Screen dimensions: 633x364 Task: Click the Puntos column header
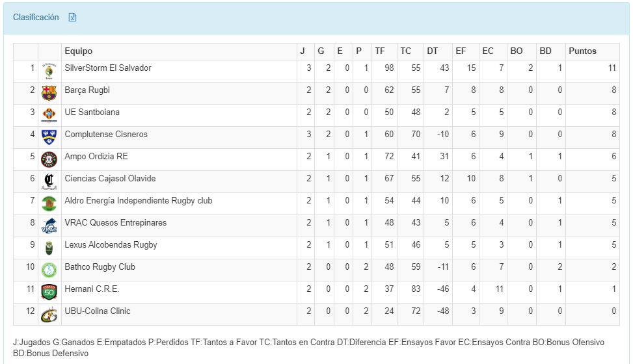tap(582, 51)
